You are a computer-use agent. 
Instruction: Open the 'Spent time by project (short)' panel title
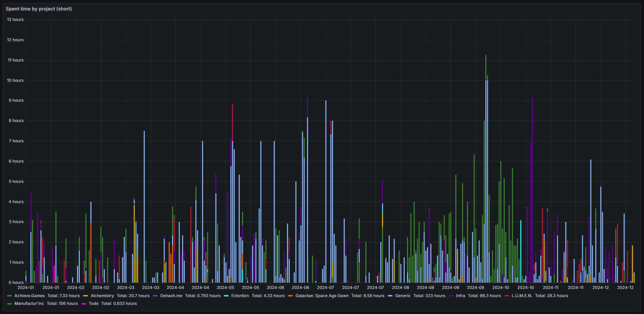tap(39, 9)
